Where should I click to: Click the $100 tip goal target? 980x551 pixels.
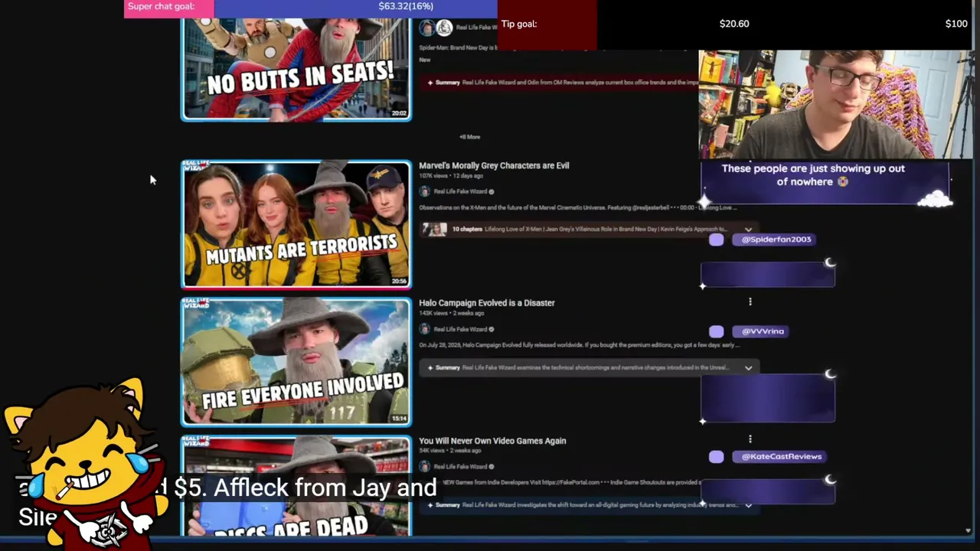click(956, 24)
